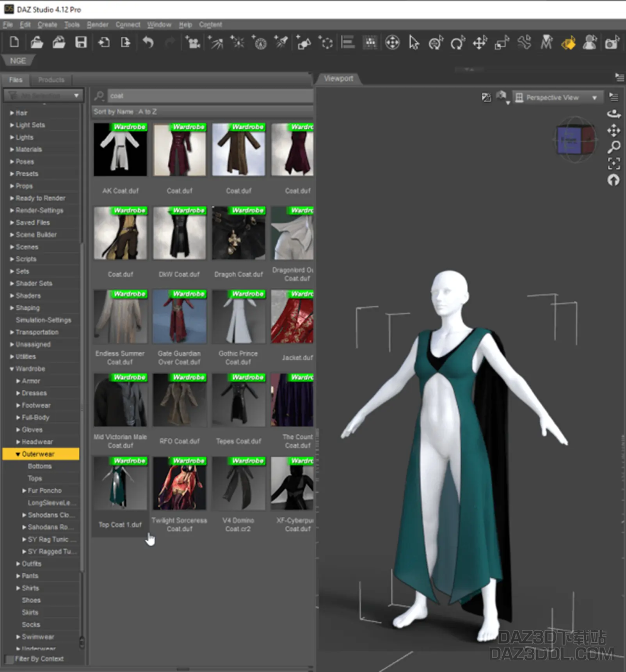
Task: Click Sort by Name A to Z
Action: (x=125, y=112)
